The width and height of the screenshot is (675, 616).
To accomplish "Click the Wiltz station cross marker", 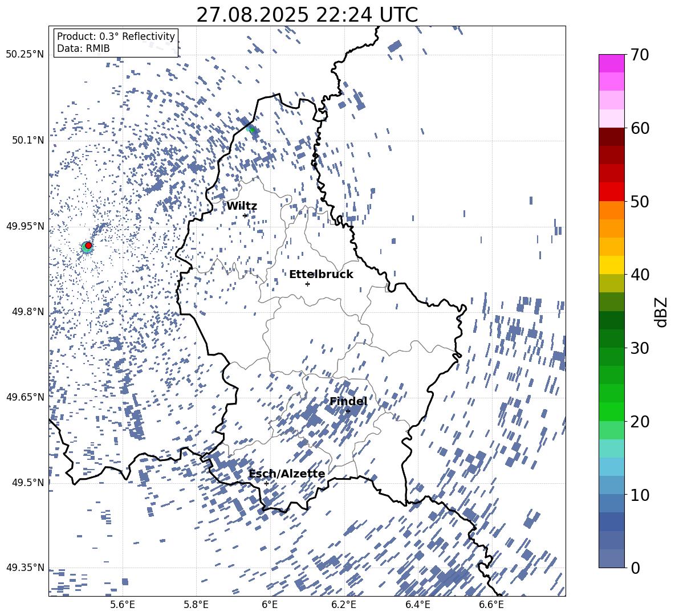I will point(245,215).
